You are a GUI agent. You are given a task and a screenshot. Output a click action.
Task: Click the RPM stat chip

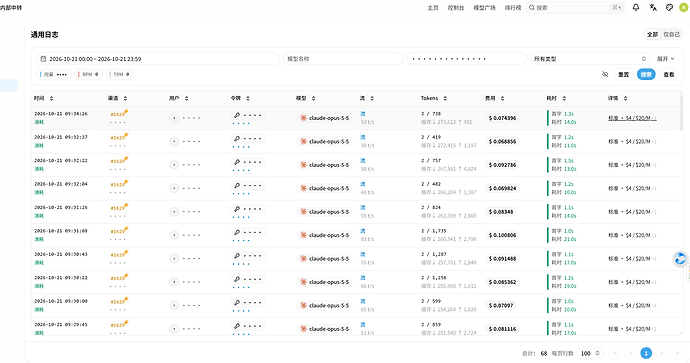click(x=88, y=74)
